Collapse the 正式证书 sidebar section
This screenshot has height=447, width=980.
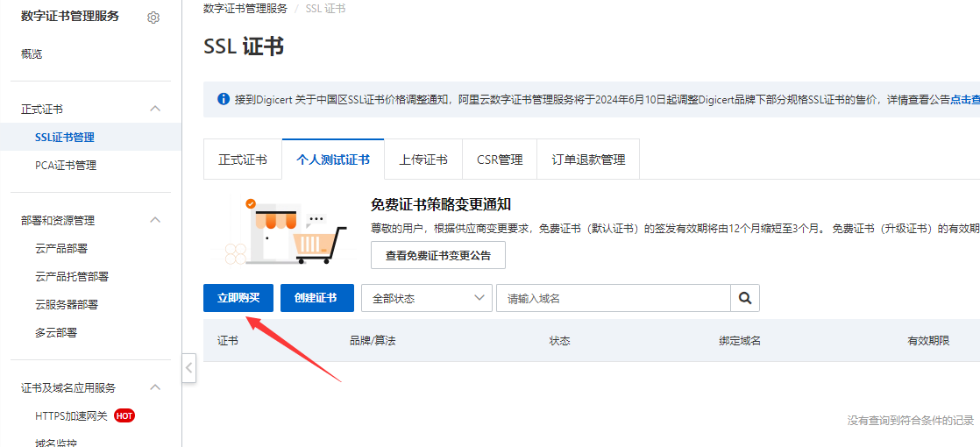tap(155, 109)
